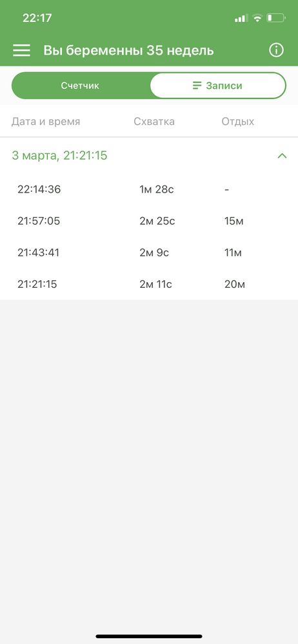Tap the list icon beside Записи
Image resolution: width=298 pixels, height=644 pixels.
tap(197, 86)
